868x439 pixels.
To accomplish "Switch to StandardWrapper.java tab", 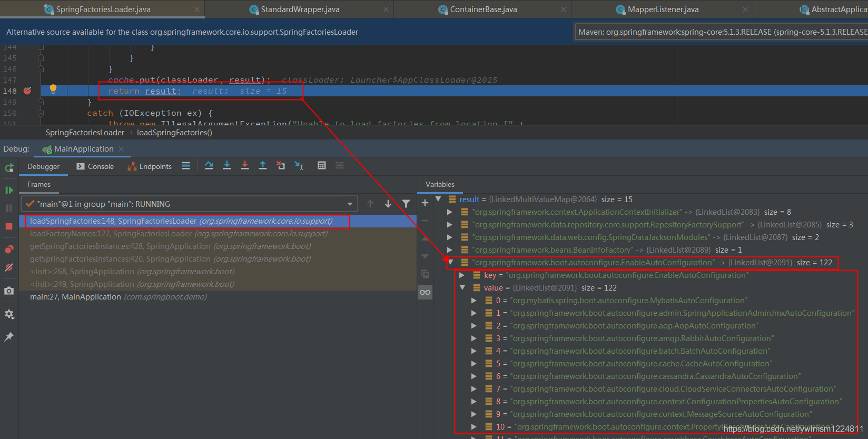I will click(300, 9).
